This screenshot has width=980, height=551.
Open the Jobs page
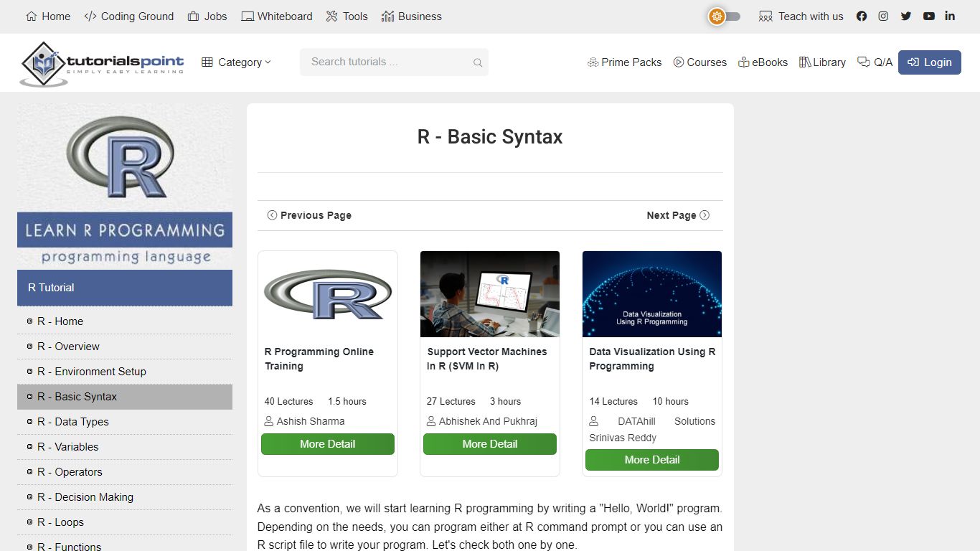(x=207, y=16)
